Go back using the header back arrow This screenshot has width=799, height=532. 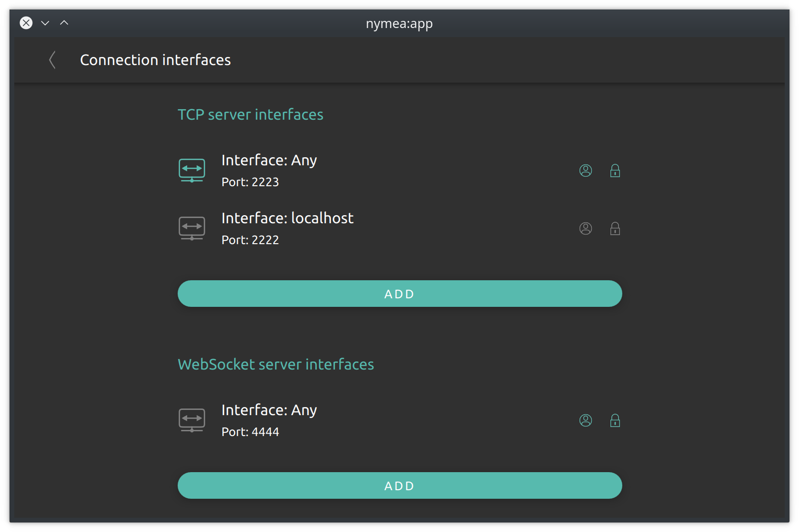[52, 60]
